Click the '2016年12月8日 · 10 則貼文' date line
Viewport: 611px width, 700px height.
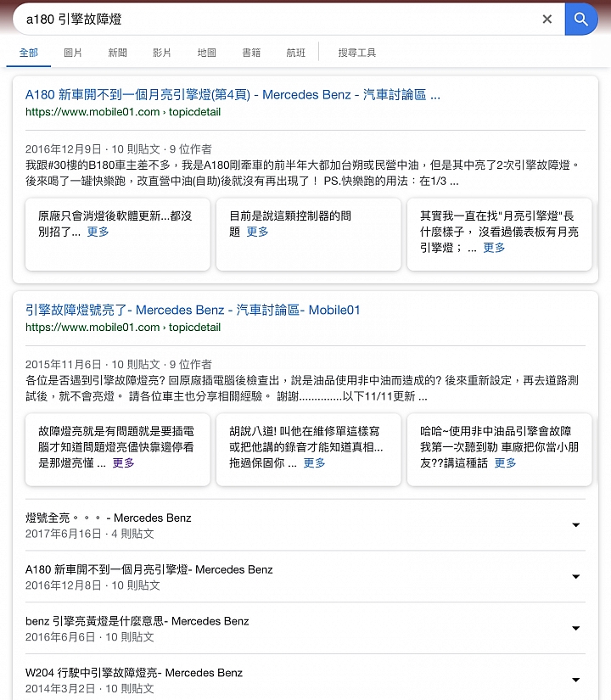[92, 585]
